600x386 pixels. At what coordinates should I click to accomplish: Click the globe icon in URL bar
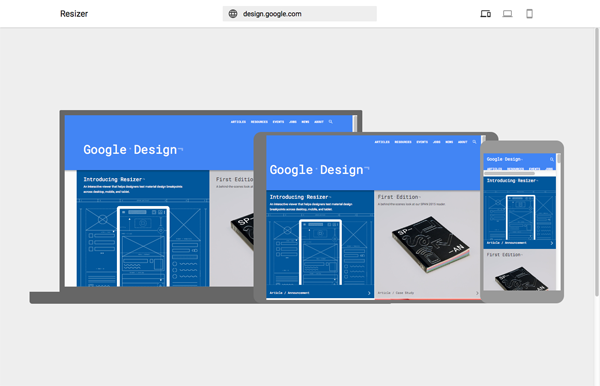(x=233, y=14)
